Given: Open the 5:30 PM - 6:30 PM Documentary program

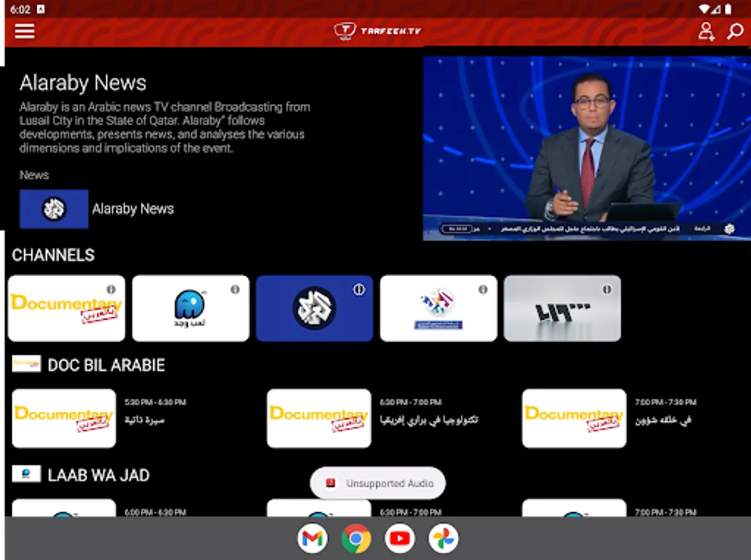Looking at the screenshot, I should [x=64, y=418].
